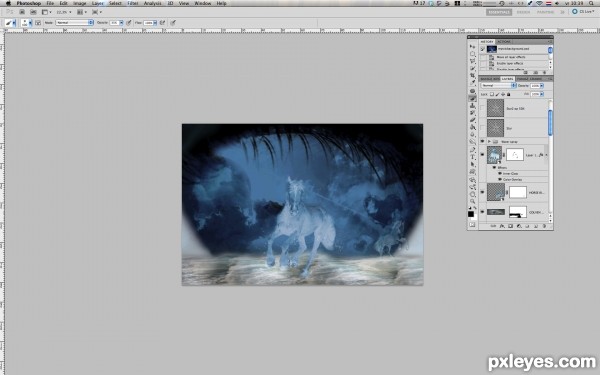The height and width of the screenshot is (375, 600).
Task: Add a layer style via fx icon
Action: 502,226
